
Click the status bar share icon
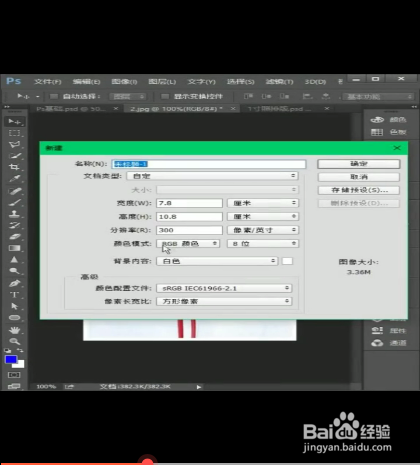tap(69, 387)
